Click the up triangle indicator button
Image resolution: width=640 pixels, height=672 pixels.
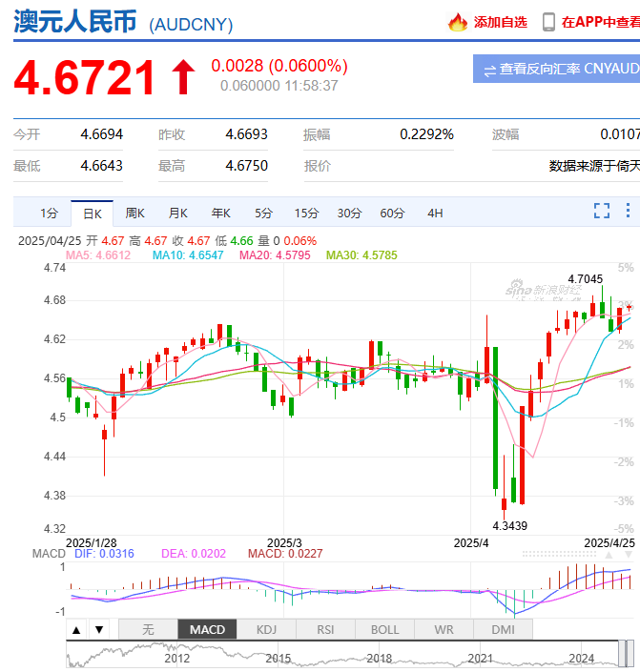[x=76, y=629]
